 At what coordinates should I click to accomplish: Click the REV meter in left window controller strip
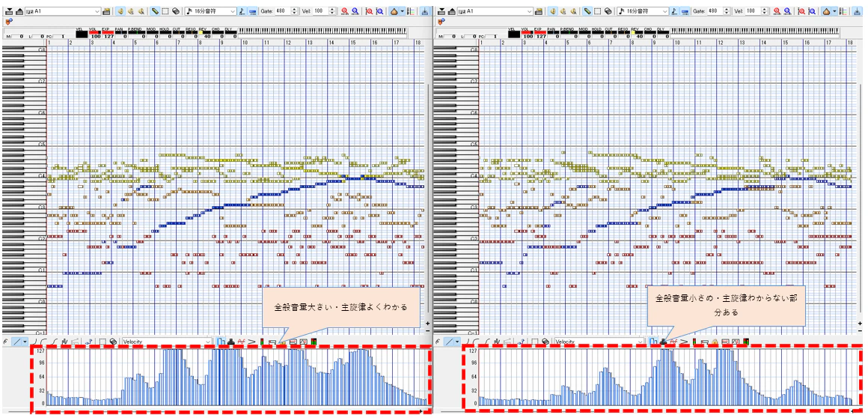204,33
